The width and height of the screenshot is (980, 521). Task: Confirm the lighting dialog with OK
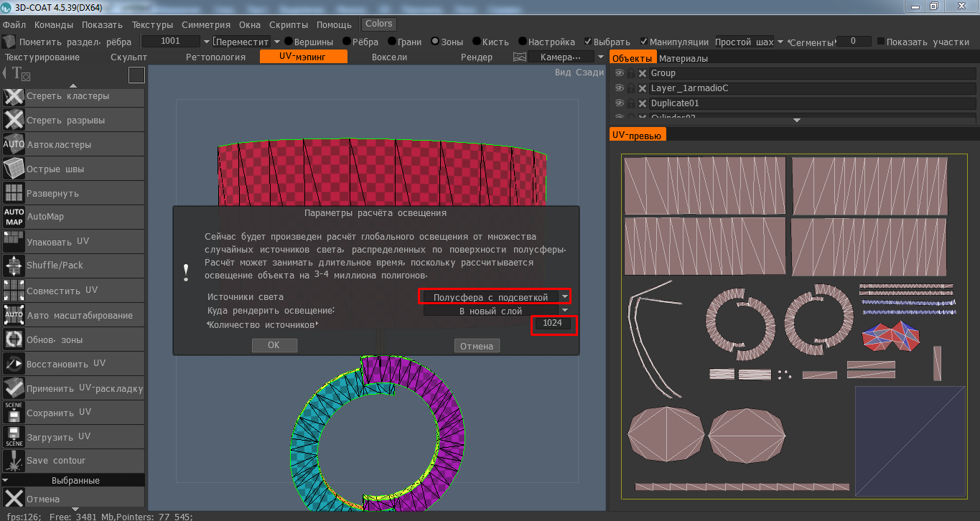click(274, 346)
